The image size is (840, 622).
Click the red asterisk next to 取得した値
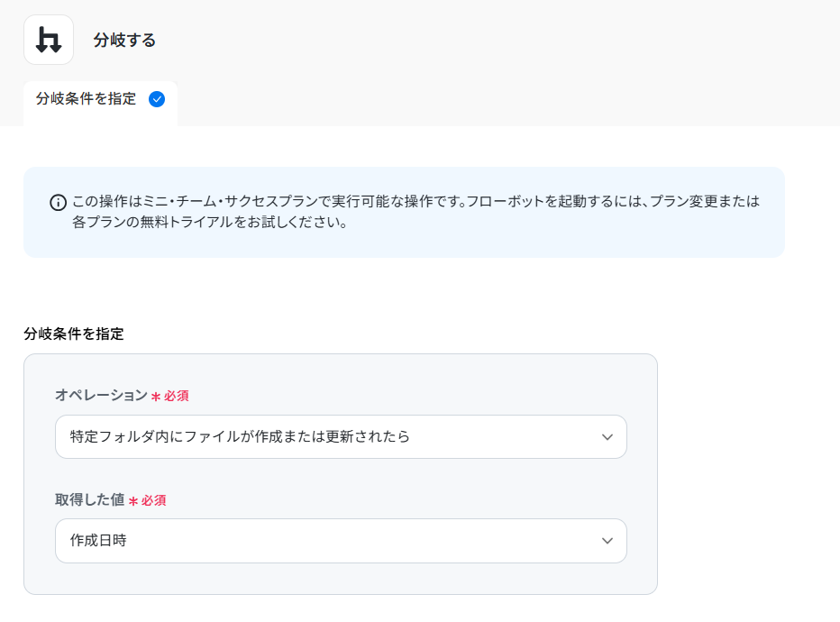tap(133, 501)
